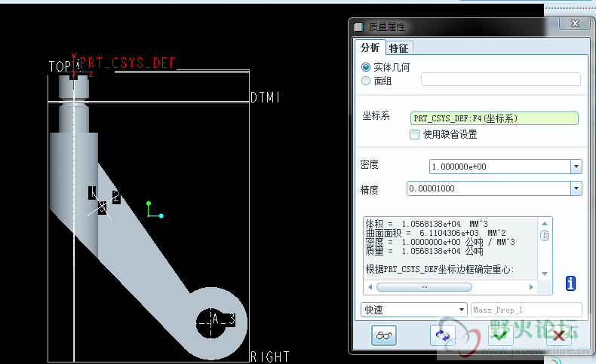Click the 密度 value field
Viewport: 596px width, 364px height.
coord(500,167)
